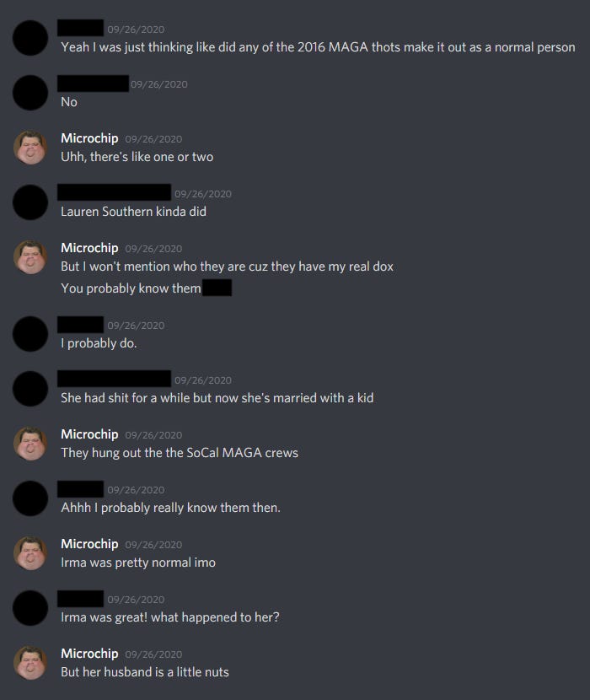This screenshot has height=700, width=590.
Task: Click redacted avatar beside the '2016 MAGA thots' message
Action: (30, 38)
